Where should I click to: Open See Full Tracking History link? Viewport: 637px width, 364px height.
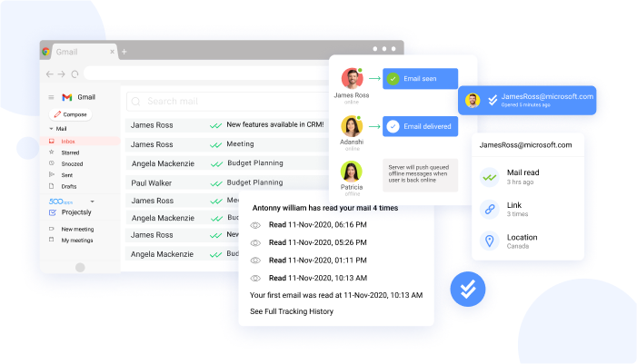coord(292,311)
